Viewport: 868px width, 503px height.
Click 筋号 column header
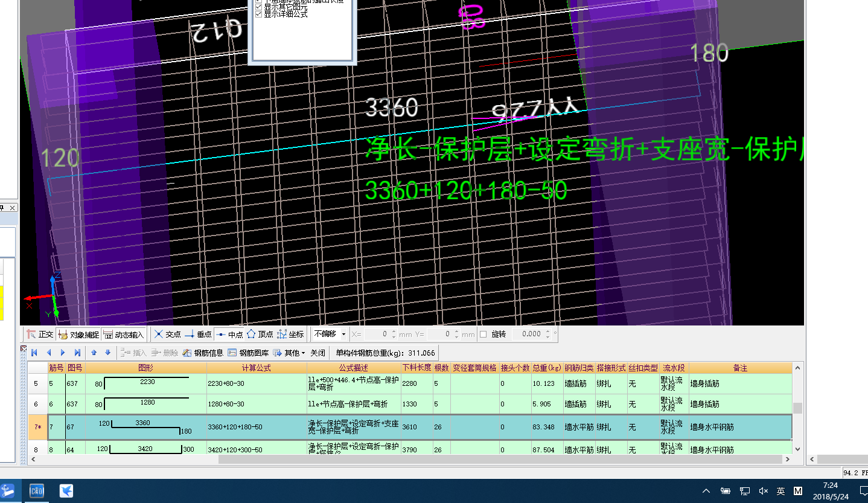coord(57,368)
